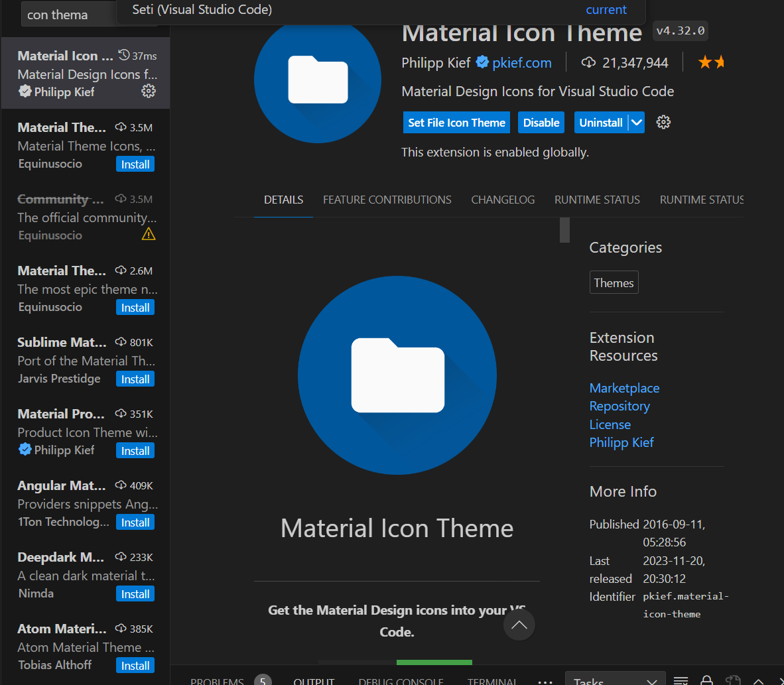Click 'This extension is enabled globally' text
784x685 pixels.
pos(495,152)
